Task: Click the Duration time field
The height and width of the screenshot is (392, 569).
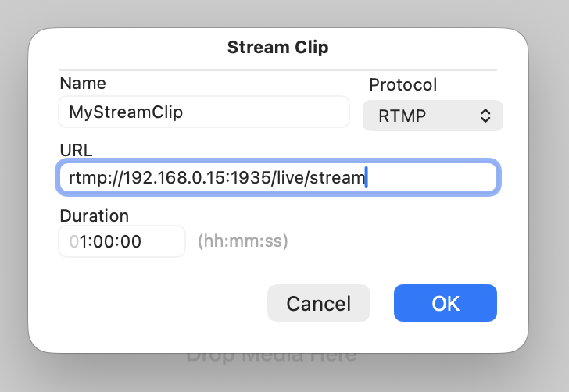Action: (x=122, y=241)
